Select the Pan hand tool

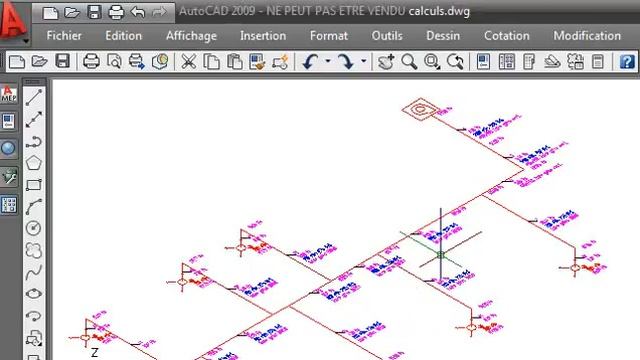(x=386, y=62)
